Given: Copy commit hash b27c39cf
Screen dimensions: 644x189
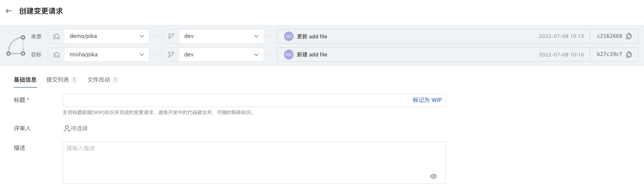Looking at the screenshot, I should (629, 55).
